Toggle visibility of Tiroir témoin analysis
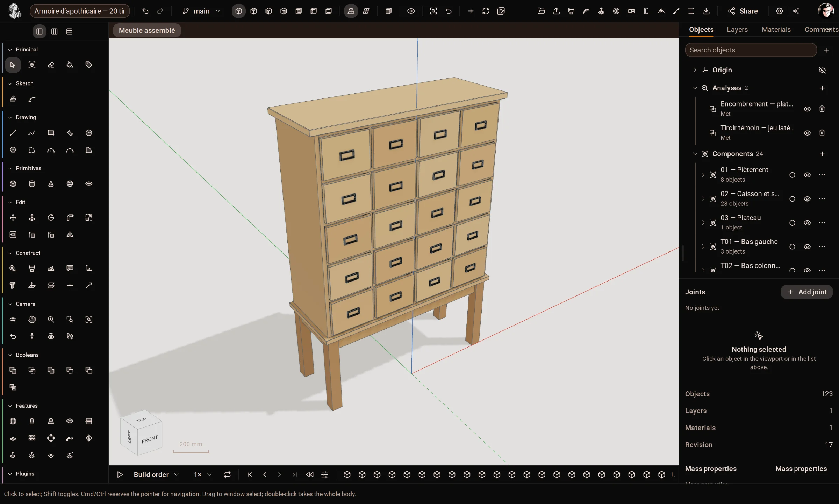The image size is (839, 504). pyautogui.click(x=807, y=133)
